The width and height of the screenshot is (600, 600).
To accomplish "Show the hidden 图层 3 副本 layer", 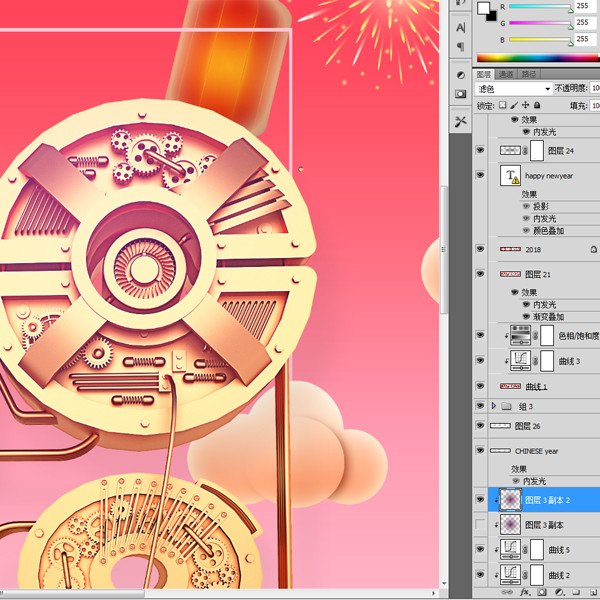I will tap(480, 524).
